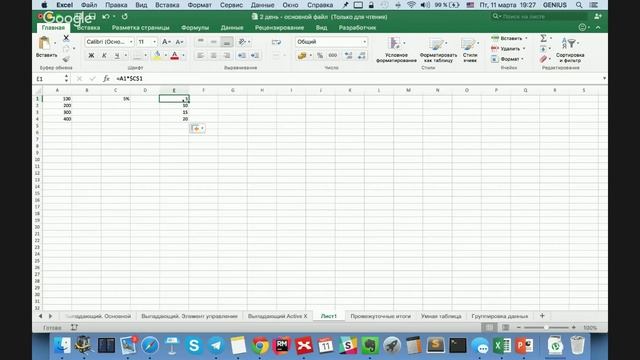The height and width of the screenshot is (360, 640).
Task: Switch to page layout view in status bar
Action: pyautogui.click(x=505, y=327)
